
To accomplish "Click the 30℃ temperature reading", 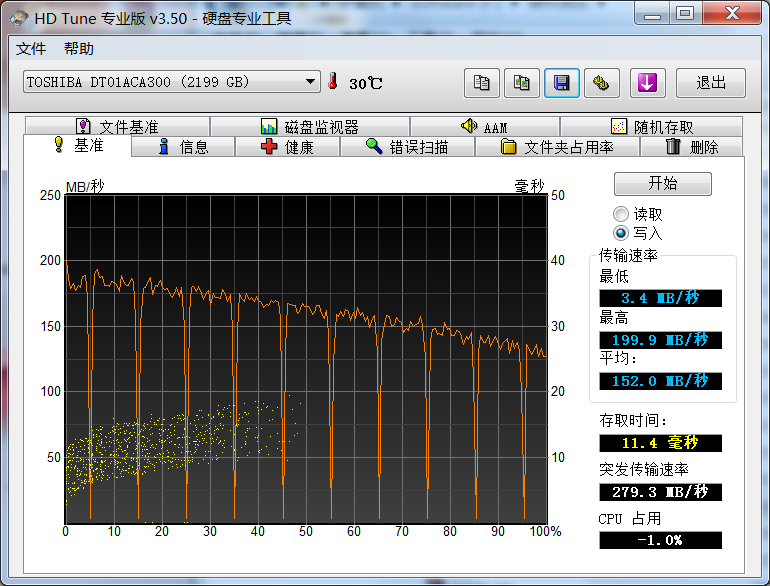I will [365, 83].
